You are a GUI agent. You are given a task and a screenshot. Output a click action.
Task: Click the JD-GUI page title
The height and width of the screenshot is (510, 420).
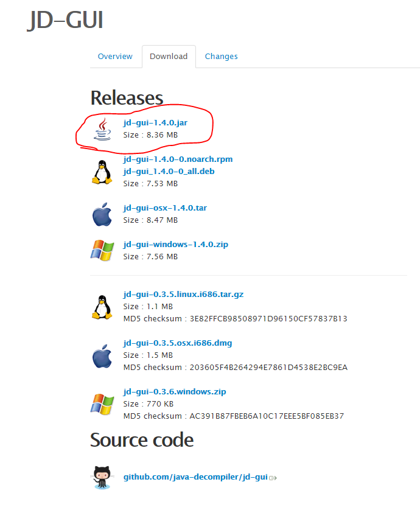pos(65,20)
